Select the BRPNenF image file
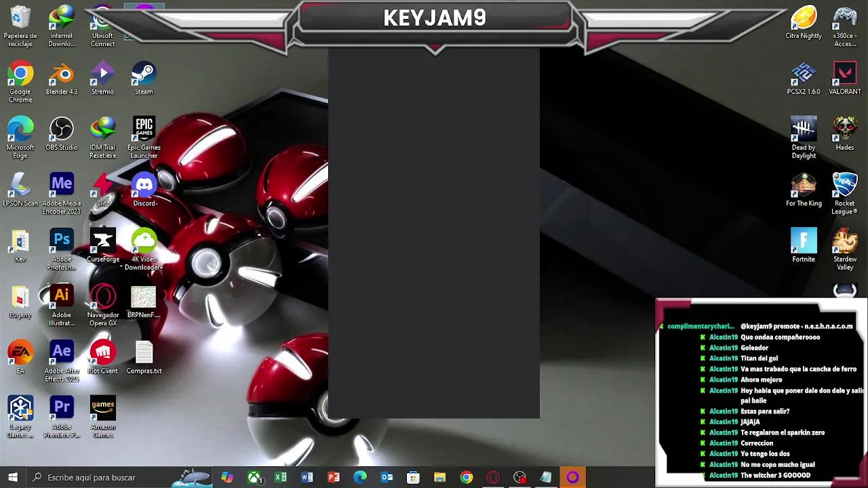The height and width of the screenshot is (488, 868). [x=144, y=301]
